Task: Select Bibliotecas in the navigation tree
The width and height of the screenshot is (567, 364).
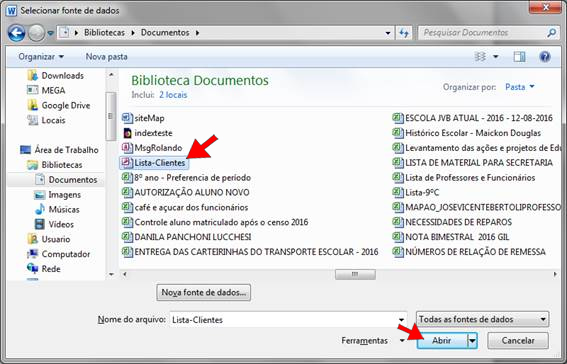Action: [x=55, y=165]
